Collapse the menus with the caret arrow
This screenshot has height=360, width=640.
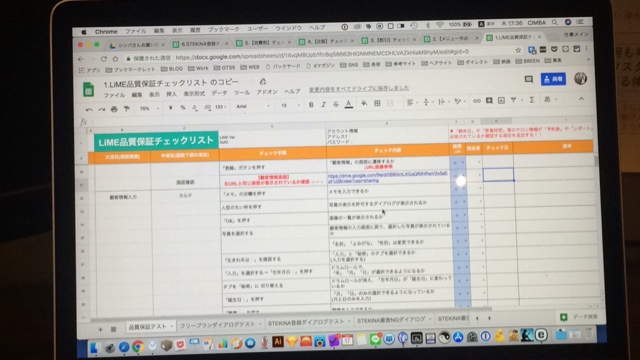pos(581,99)
